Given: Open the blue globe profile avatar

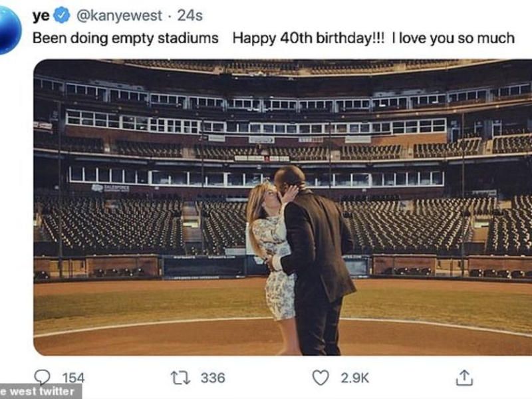Looking at the screenshot, I should [x=8, y=31].
